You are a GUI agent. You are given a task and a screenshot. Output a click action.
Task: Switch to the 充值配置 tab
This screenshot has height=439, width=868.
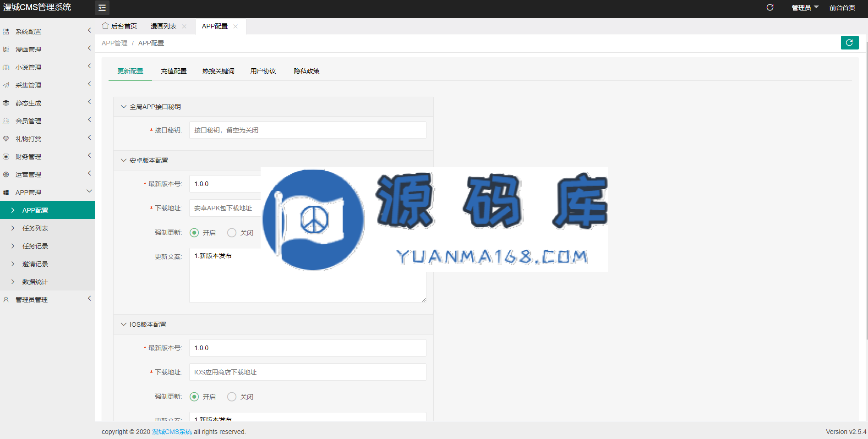(174, 71)
